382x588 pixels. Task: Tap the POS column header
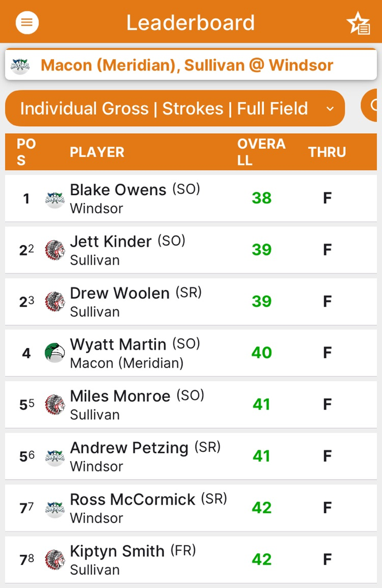(26, 152)
